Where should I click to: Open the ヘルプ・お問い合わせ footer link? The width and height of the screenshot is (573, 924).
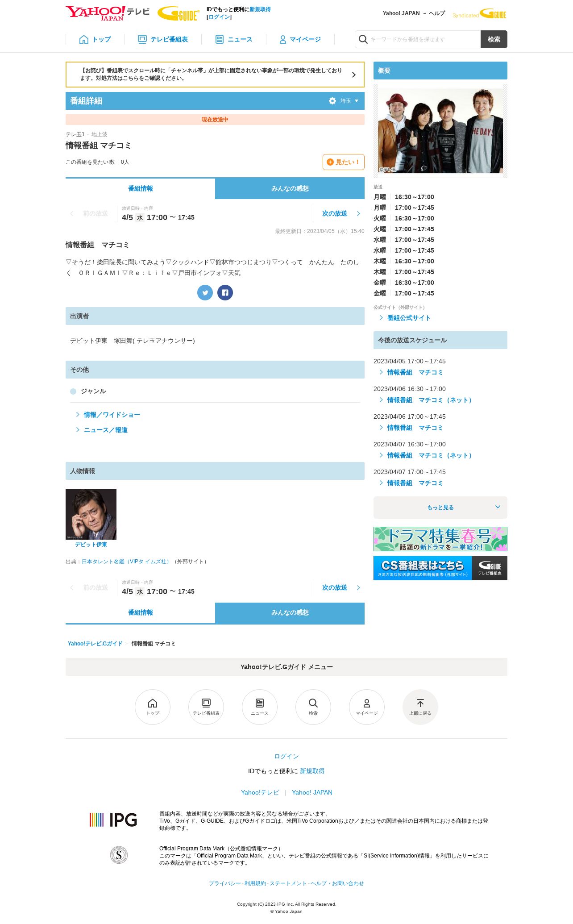(x=337, y=883)
